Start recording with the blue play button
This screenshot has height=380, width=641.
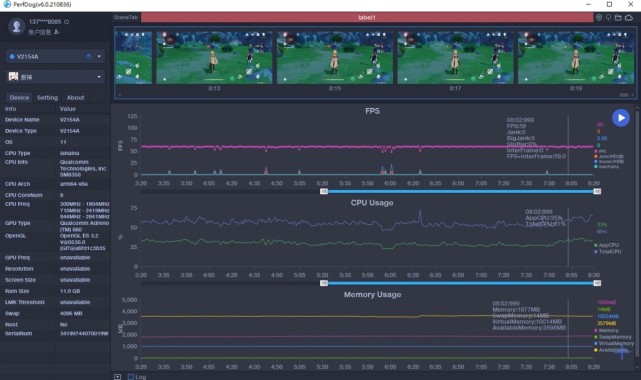point(621,118)
